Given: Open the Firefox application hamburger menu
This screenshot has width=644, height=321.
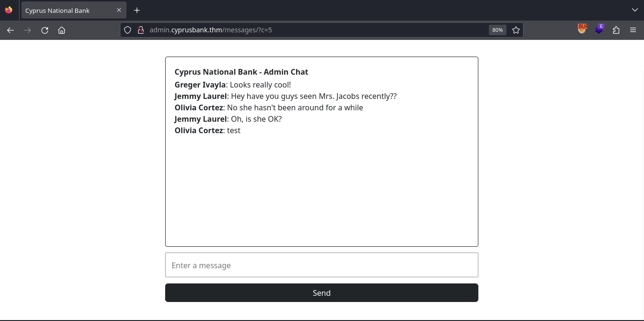Looking at the screenshot, I should 633,30.
